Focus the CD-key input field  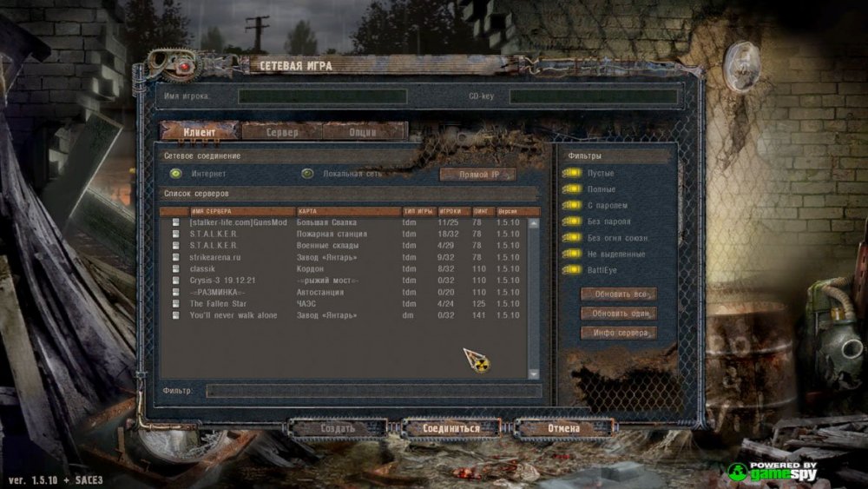click(x=594, y=96)
